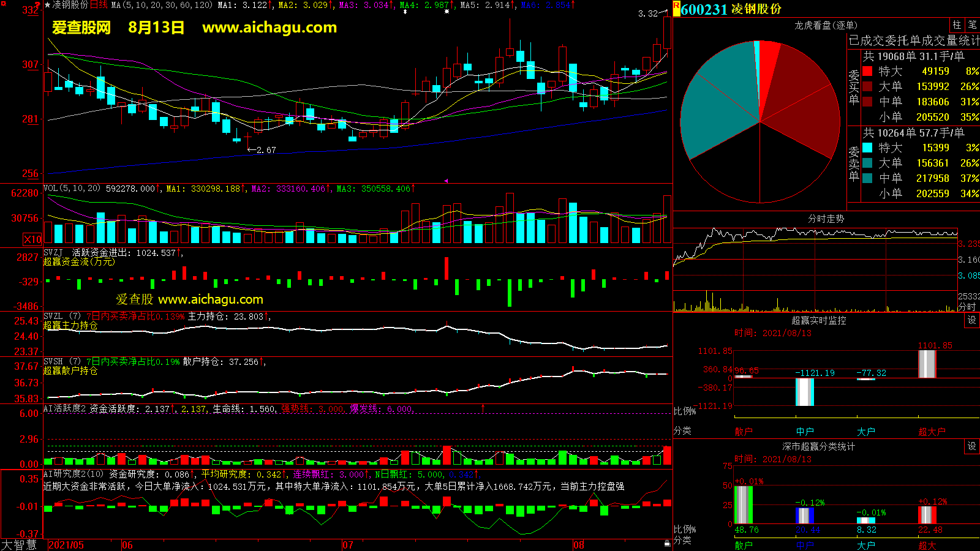980x551 pixels.
Task: Click stock code 600231 in header
Action: point(704,9)
